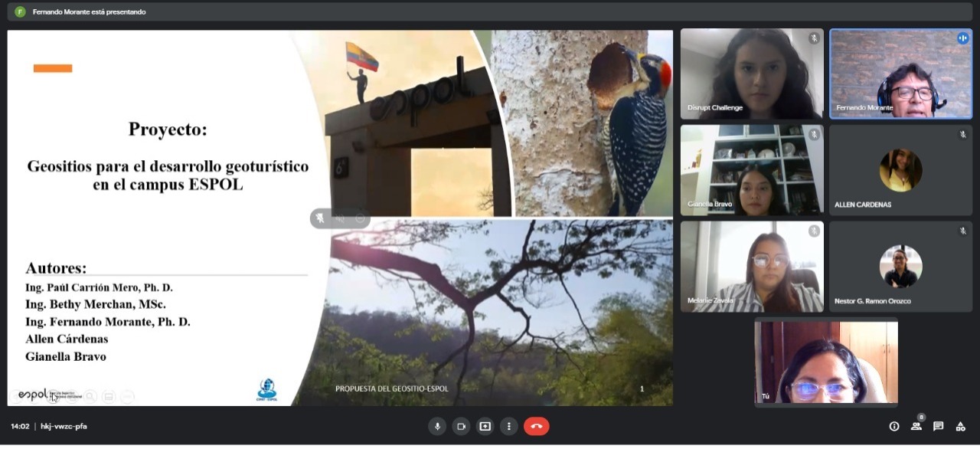
Task: Click 'Nestor G. Ramon Orozco' name label
Action: pos(873,301)
